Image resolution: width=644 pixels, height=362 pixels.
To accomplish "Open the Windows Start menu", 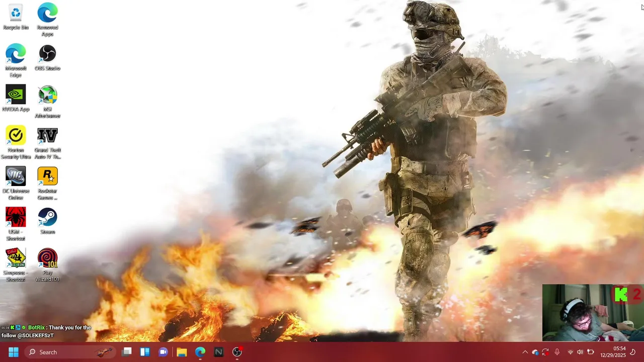I will click(x=14, y=352).
